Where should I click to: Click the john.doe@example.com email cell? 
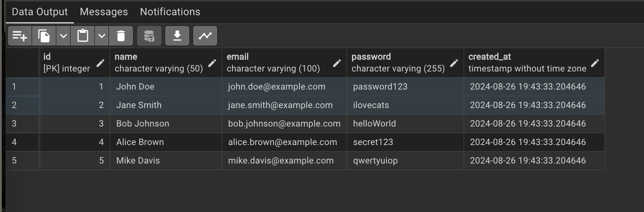point(277,87)
